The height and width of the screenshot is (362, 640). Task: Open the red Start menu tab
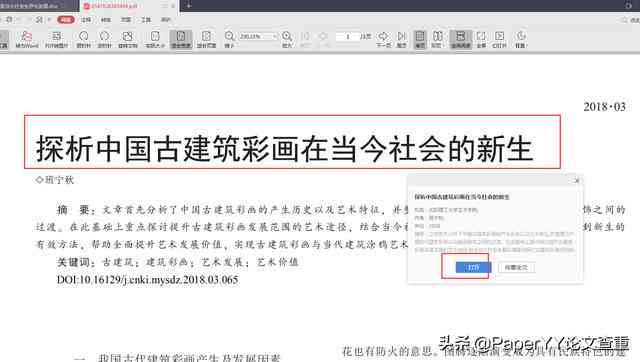[x=66, y=20]
